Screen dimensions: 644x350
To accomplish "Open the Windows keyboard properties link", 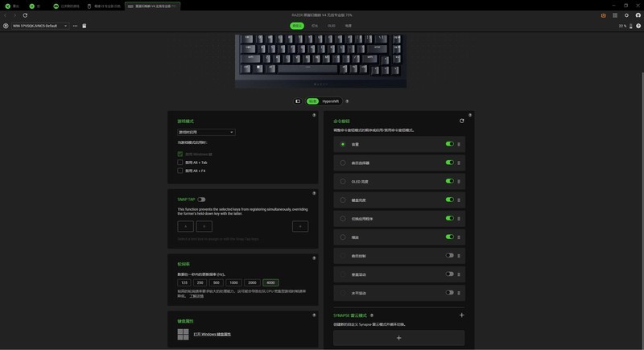I will coord(212,334).
